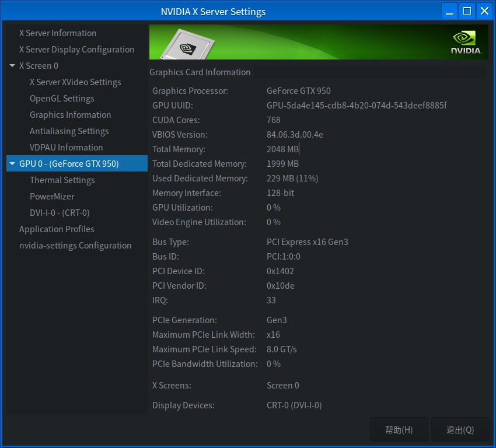Click the Maximum PCIe Link Speed value 8.0 GT/s

tap(281, 349)
